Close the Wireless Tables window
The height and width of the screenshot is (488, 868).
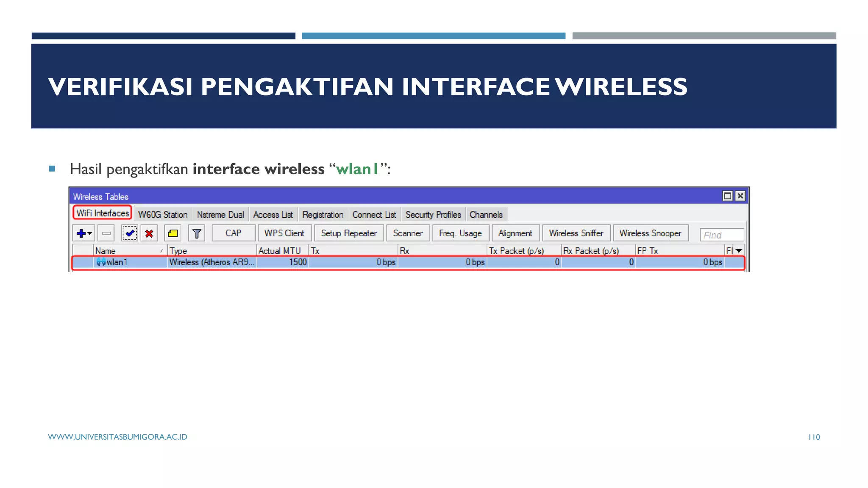click(740, 196)
